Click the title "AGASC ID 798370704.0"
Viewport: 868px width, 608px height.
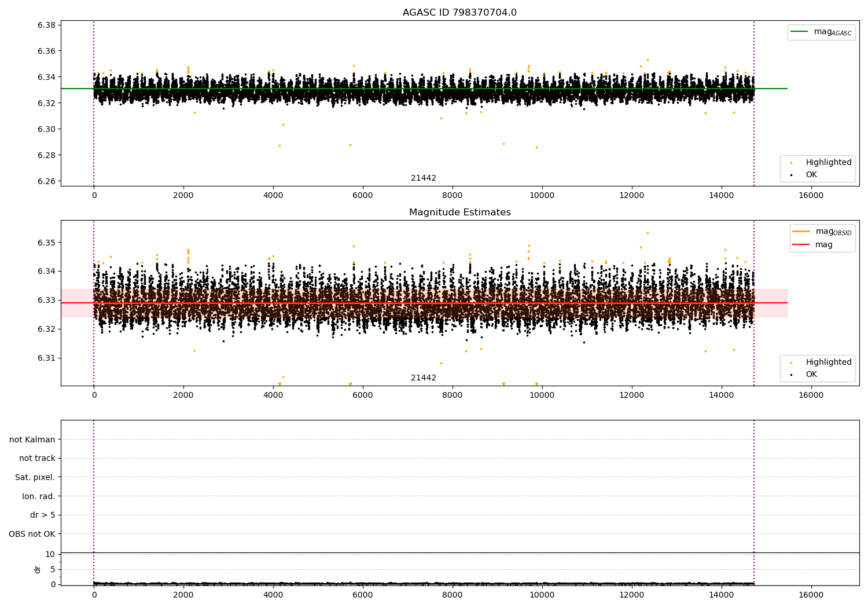pyautogui.click(x=459, y=13)
